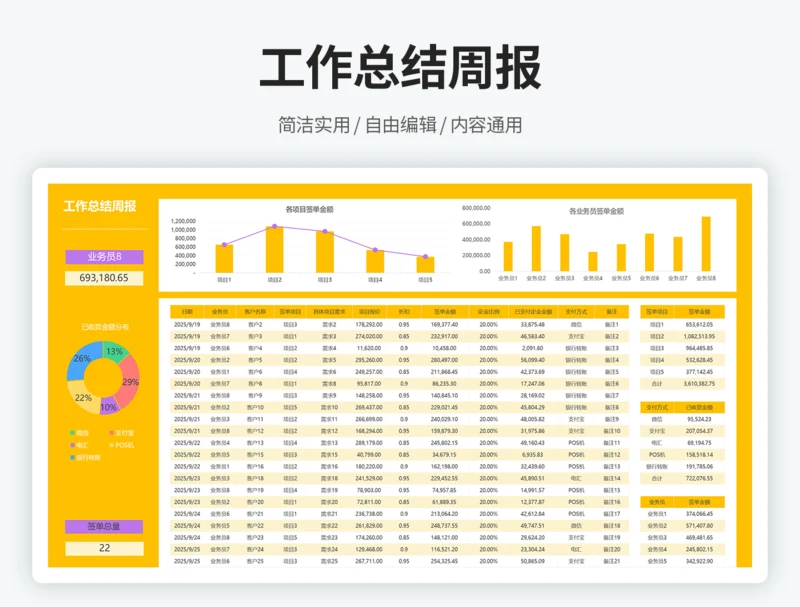The height and width of the screenshot is (607, 800).
Task: Select the blue 26% donut segment
Action: (x=82, y=360)
